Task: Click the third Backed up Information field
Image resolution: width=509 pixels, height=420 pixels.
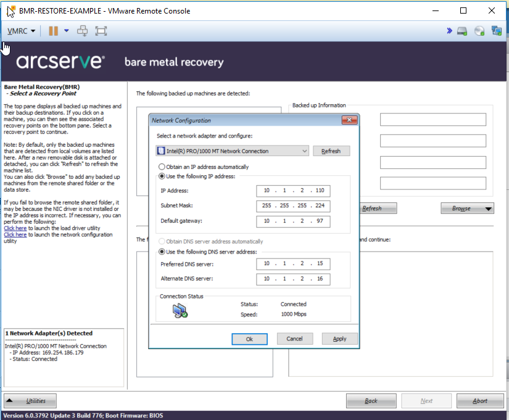Action: tap(433, 162)
